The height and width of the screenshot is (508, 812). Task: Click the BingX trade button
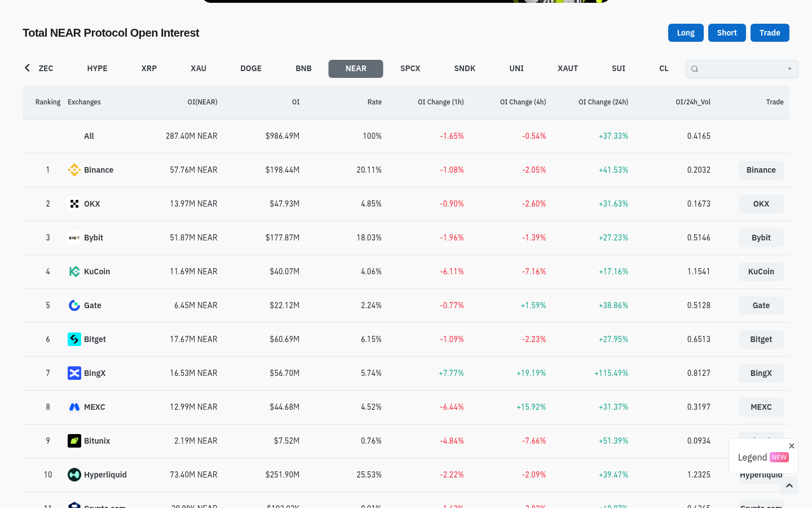pos(761,373)
